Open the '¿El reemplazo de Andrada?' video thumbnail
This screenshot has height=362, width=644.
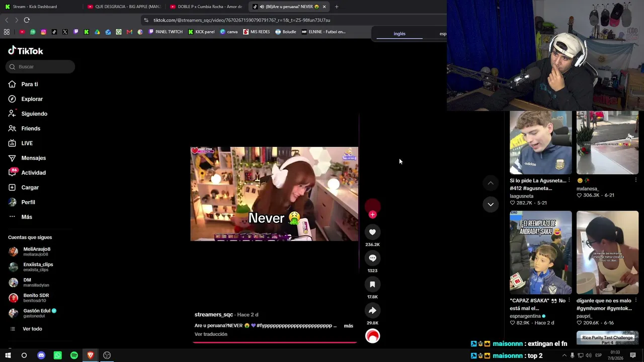(x=541, y=252)
